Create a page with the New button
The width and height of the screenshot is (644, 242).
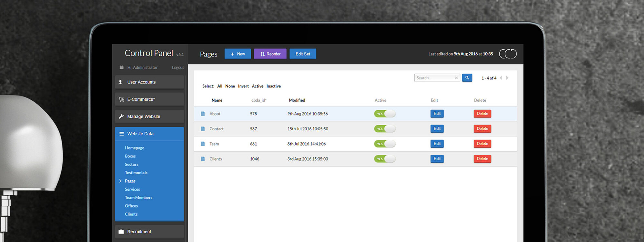pos(238,54)
